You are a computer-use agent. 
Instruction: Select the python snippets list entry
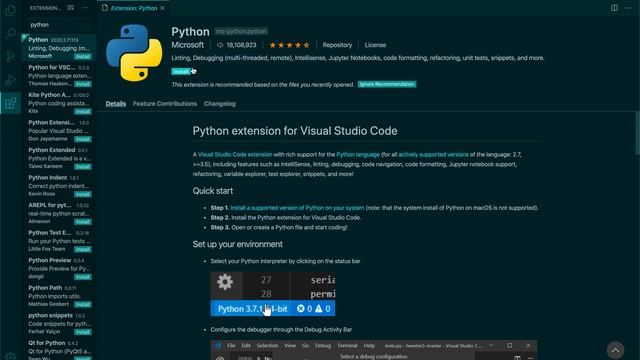click(x=59, y=323)
